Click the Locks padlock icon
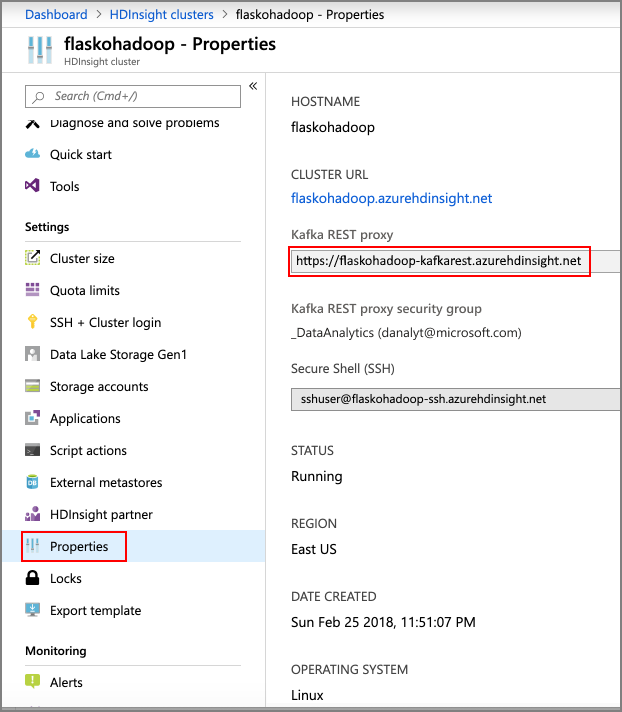 point(32,579)
